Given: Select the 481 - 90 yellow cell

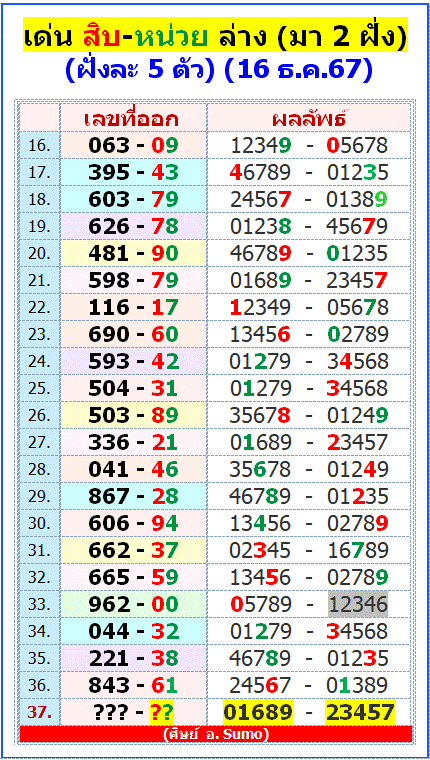Looking at the screenshot, I should [x=134, y=253].
